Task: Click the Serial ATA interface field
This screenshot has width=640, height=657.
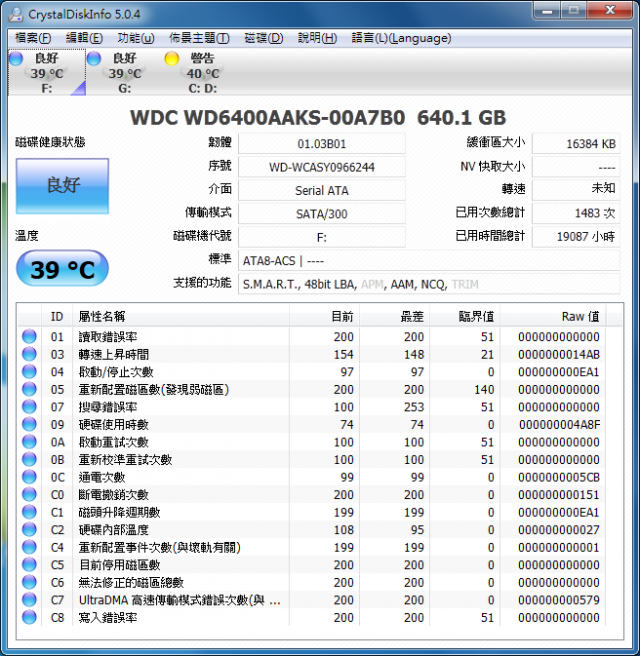Action: [x=321, y=191]
